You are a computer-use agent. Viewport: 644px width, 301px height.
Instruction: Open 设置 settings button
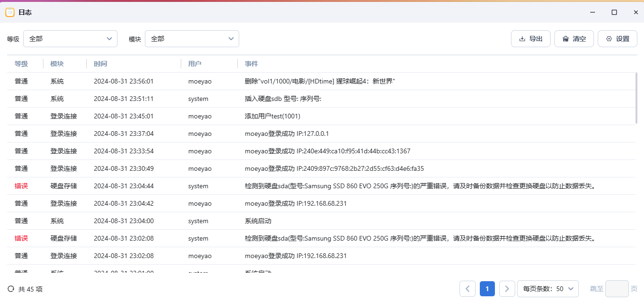[x=618, y=39]
